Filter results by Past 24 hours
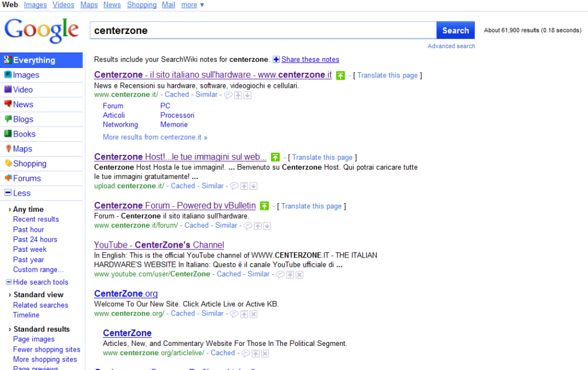 click(35, 239)
